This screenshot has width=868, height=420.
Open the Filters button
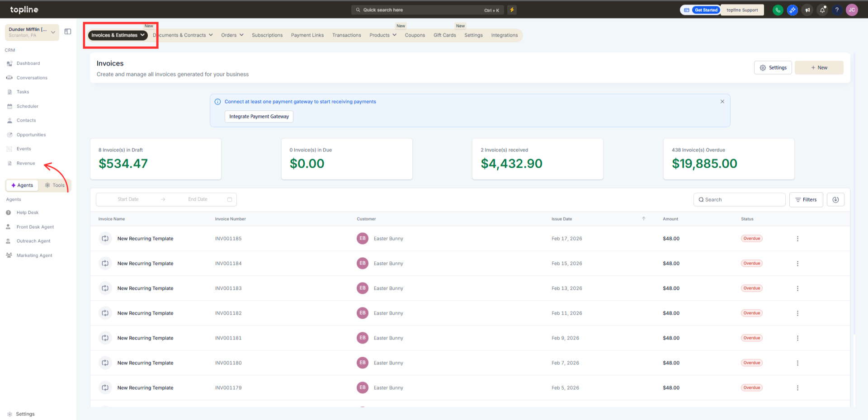[806, 200]
